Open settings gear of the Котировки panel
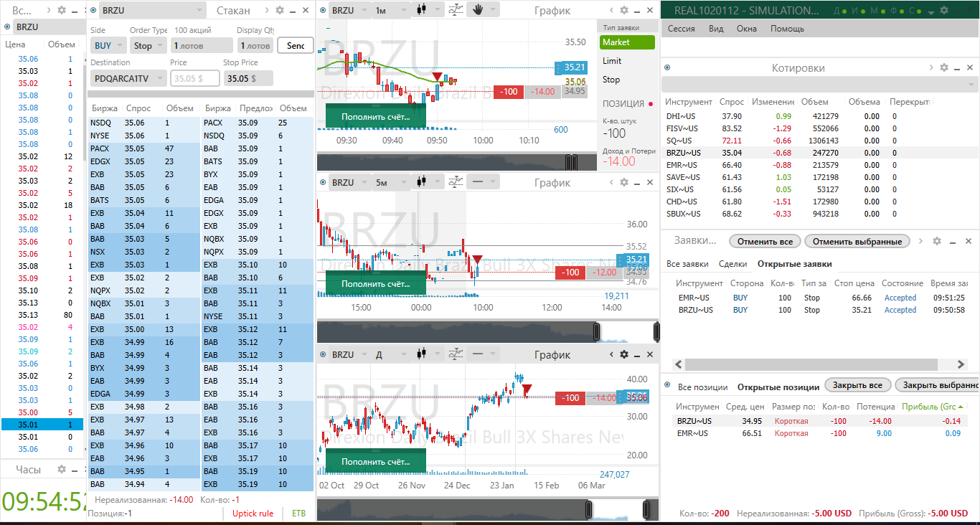The width and height of the screenshot is (980, 525). point(944,67)
